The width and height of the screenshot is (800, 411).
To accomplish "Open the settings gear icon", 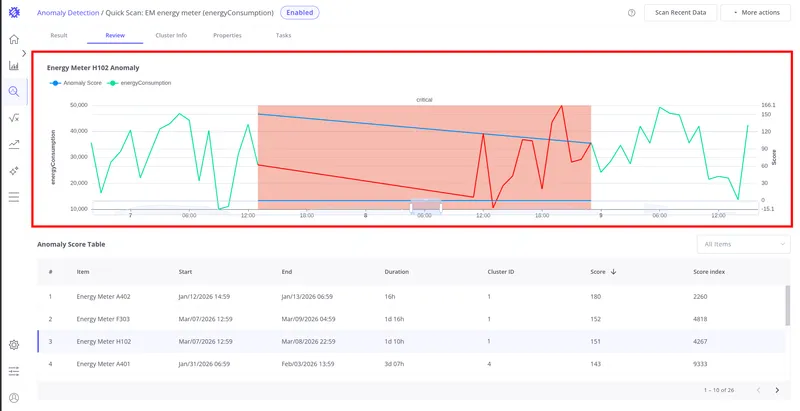I will 14,345.
